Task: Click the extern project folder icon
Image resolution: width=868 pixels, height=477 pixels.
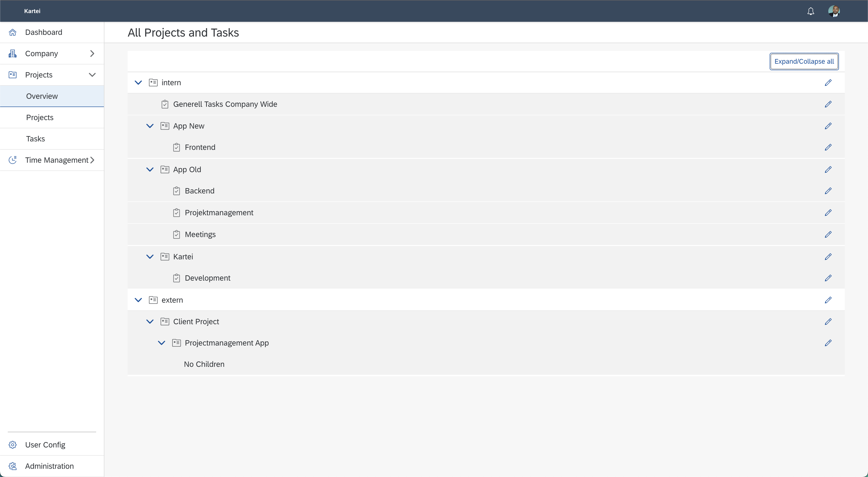Action: tap(153, 300)
